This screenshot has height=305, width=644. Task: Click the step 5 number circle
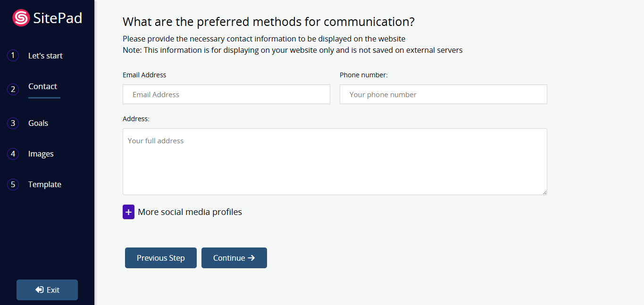click(x=13, y=184)
